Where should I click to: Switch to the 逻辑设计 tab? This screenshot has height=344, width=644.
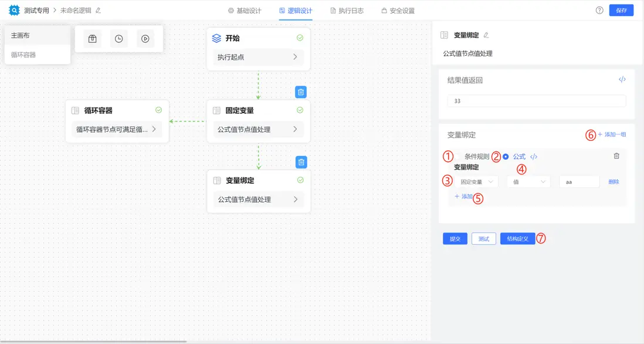click(296, 11)
